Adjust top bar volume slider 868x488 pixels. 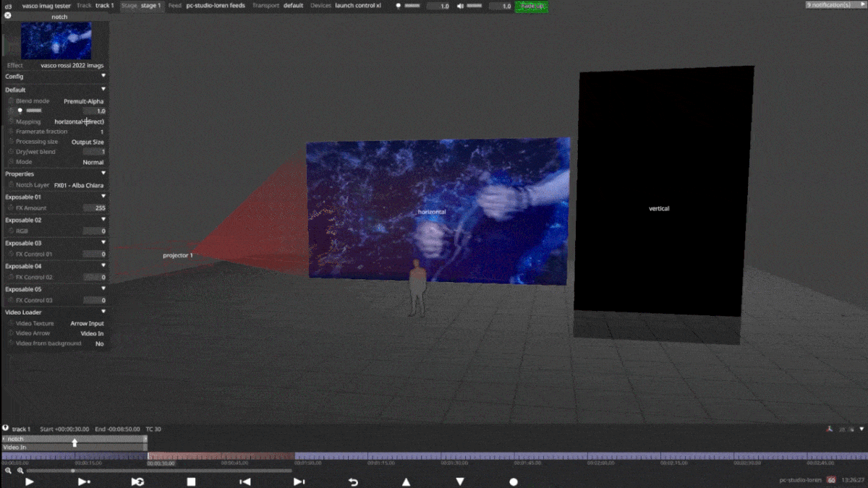tap(474, 6)
